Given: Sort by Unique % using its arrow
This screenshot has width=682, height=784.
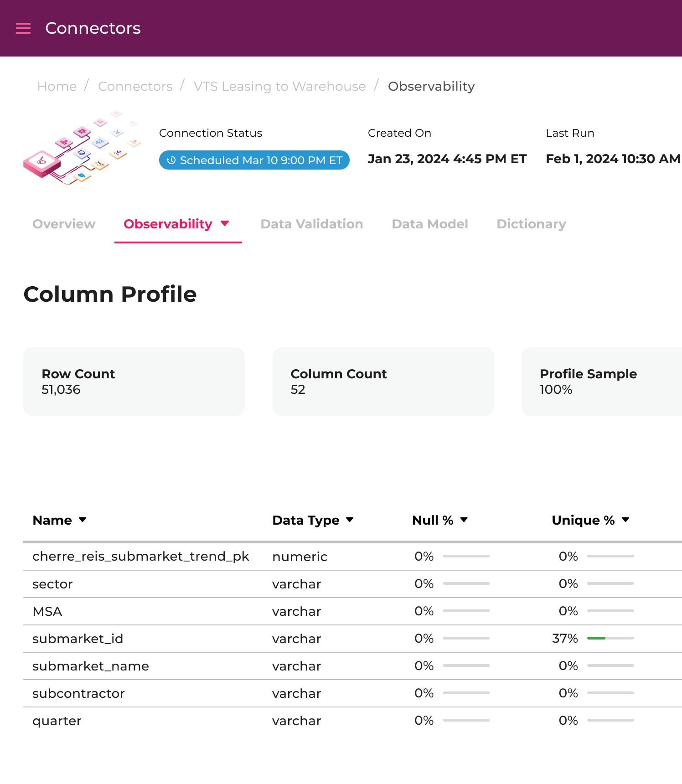Looking at the screenshot, I should (x=625, y=520).
